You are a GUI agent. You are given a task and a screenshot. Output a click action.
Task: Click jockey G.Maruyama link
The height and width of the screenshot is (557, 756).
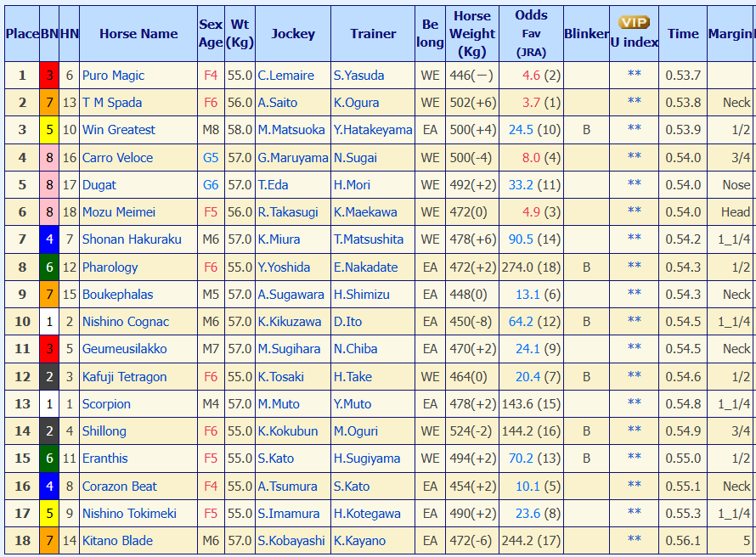(293, 158)
